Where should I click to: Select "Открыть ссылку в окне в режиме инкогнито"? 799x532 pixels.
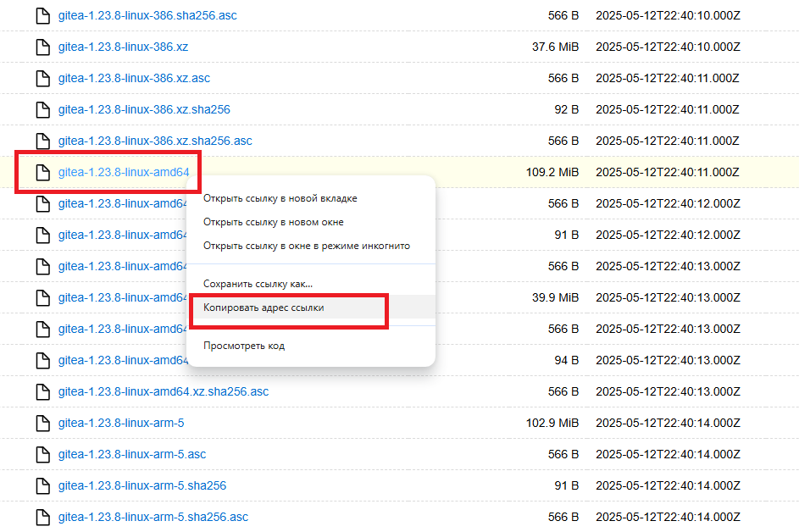click(x=312, y=246)
